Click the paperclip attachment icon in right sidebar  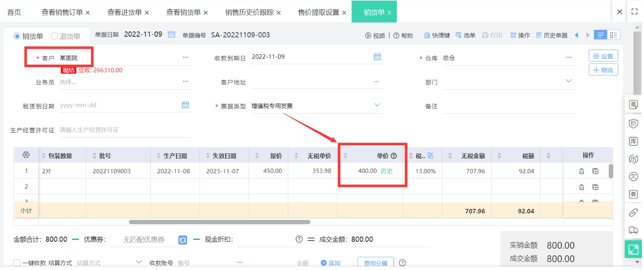pyautogui.click(x=633, y=212)
